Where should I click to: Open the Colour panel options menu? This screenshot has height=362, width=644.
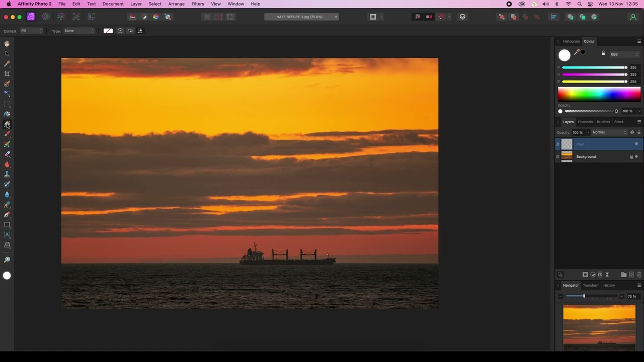(x=639, y=41)
